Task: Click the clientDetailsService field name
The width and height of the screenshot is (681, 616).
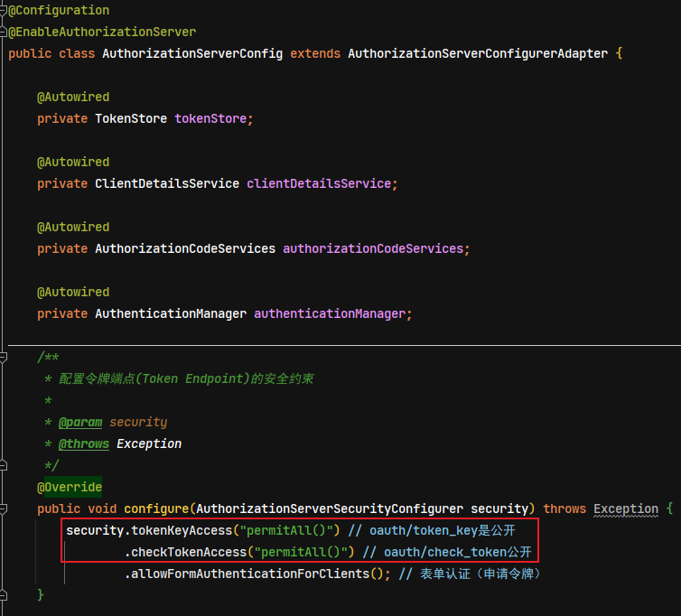Action: [x=319, y=183]
